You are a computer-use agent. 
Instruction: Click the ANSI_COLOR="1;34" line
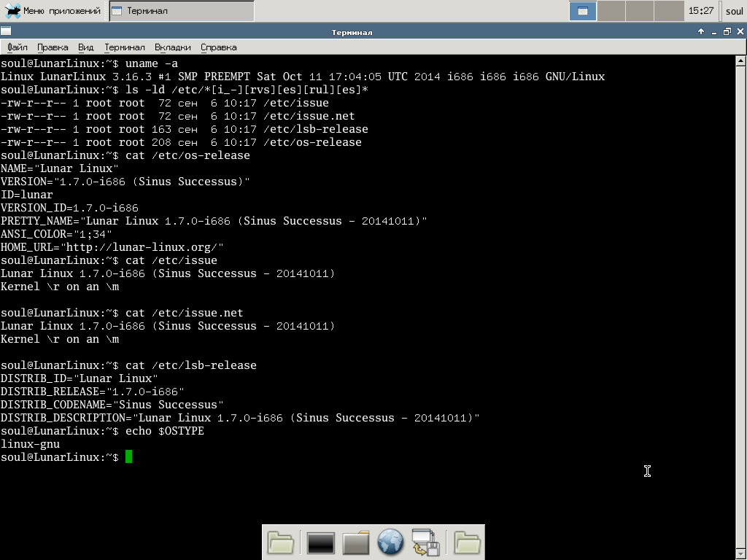56,234
